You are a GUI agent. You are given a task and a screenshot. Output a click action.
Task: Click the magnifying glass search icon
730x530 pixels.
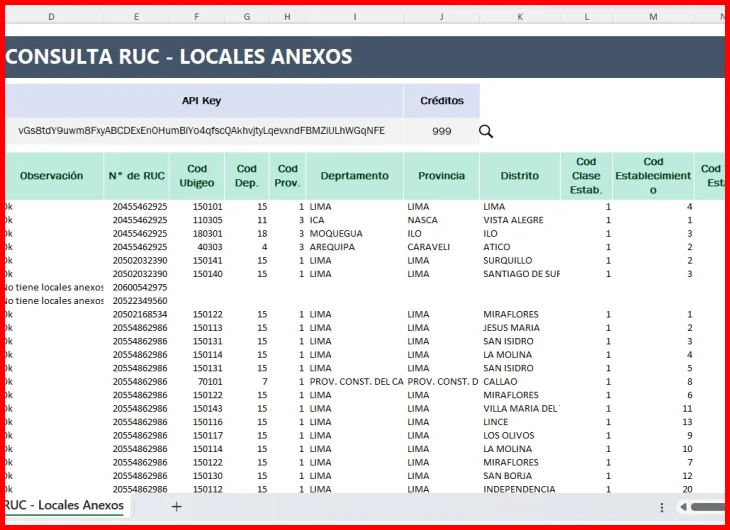(486, 131)
